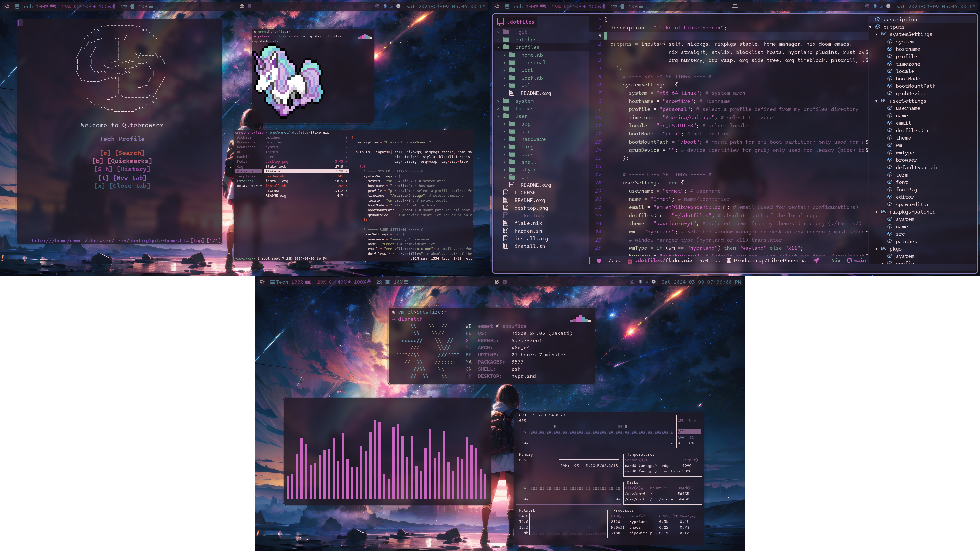Expand the profiles directory in file tree
980x551 pixels.
point(498,47)
